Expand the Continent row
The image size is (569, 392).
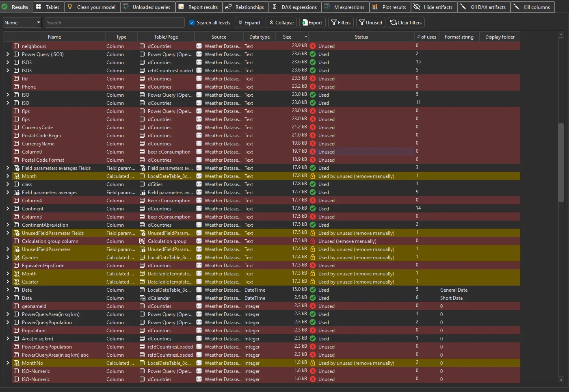coord(8,208)
